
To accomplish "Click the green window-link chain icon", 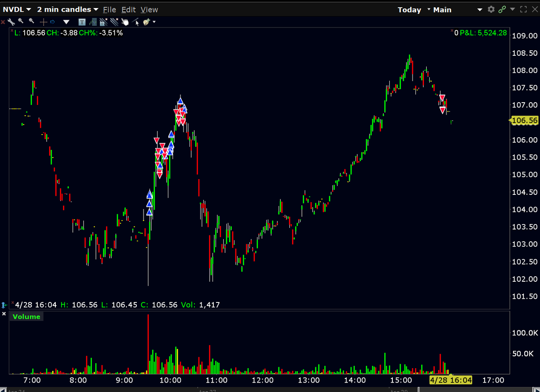I will (x=502, y=9).
